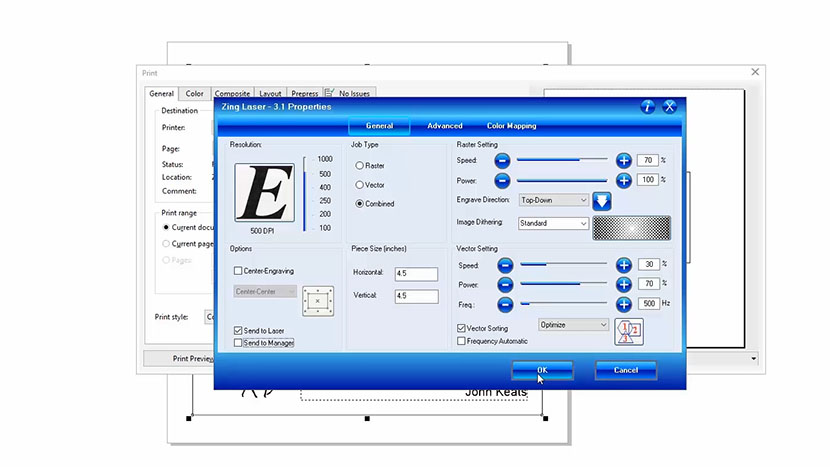This screenshot has width=830, height=467.
Task: Open the Color Mapping tab
Action: tap(511, 126)
